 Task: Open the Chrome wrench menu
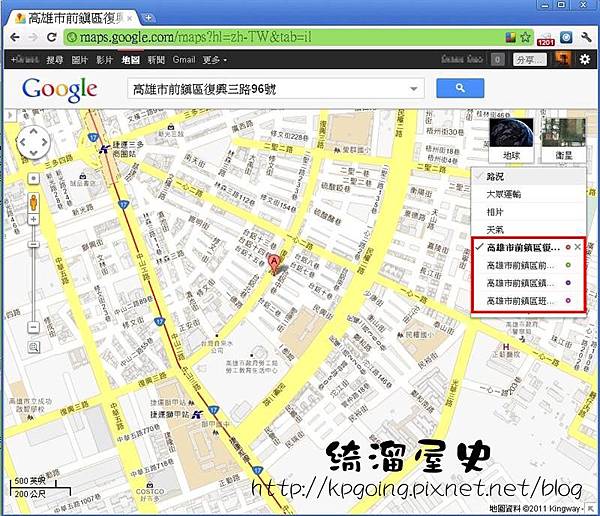click(x=586, y=37)
